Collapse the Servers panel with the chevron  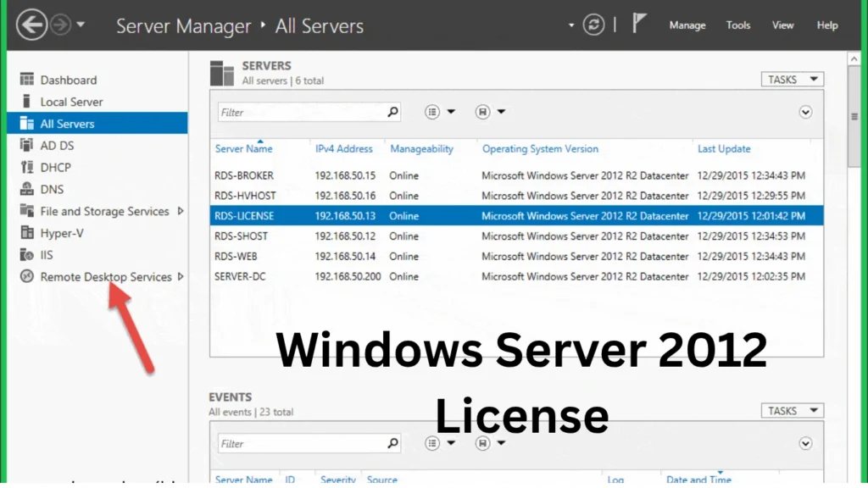tap(805, 111)
